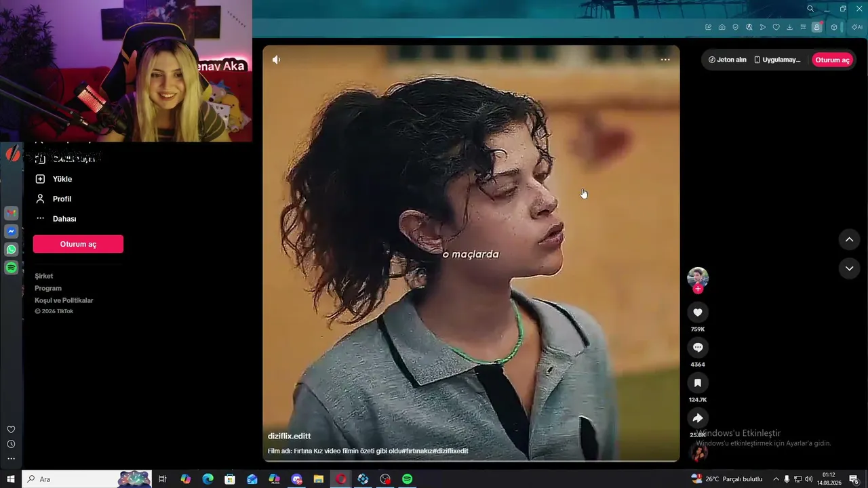The image size is (868, 488).
Task: Click the top-right Oturum aç button
Action: click(x=832, y=60)
